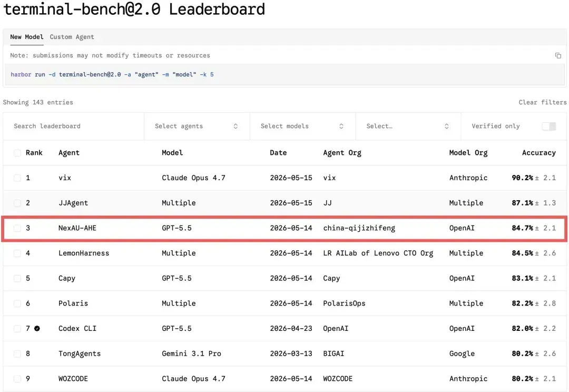Viewport: 569px width, 392px height.
Task: Click Google model org cell
Action: click(462, 354)
